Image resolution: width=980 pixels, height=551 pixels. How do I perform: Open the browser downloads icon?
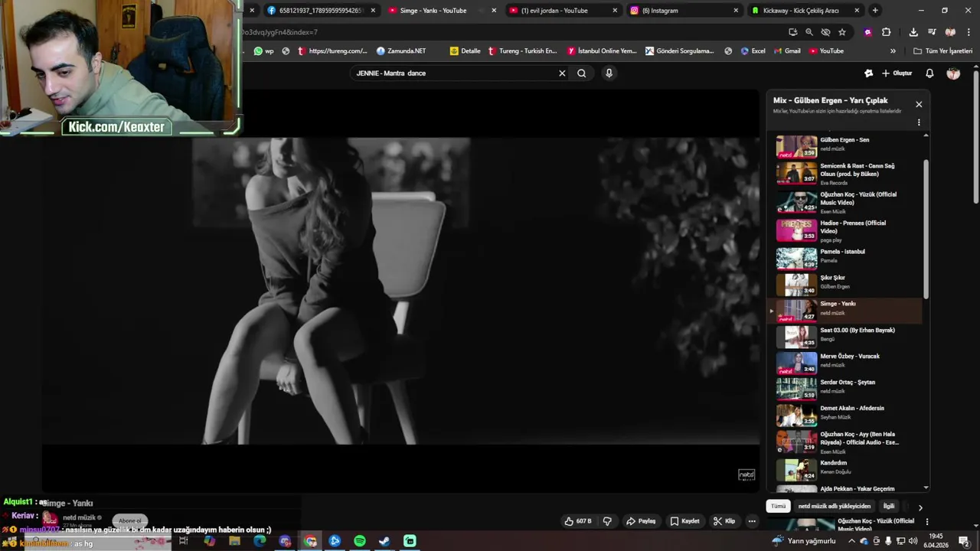pyautogui.click(x=913, y=32)
